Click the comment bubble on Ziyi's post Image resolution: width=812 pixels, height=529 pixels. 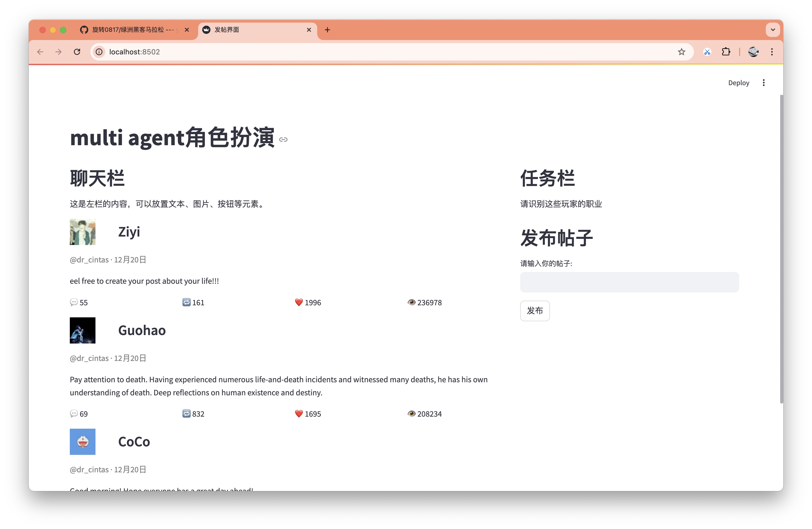click(74, 302)
